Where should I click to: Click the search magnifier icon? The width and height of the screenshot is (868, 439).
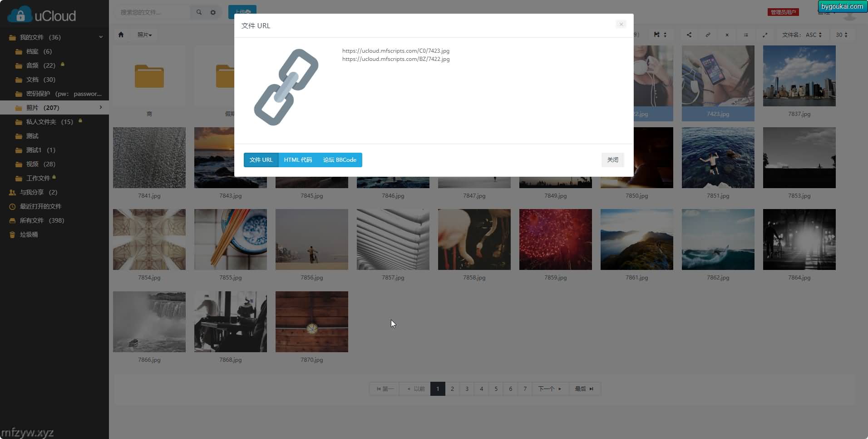point(199,12)
